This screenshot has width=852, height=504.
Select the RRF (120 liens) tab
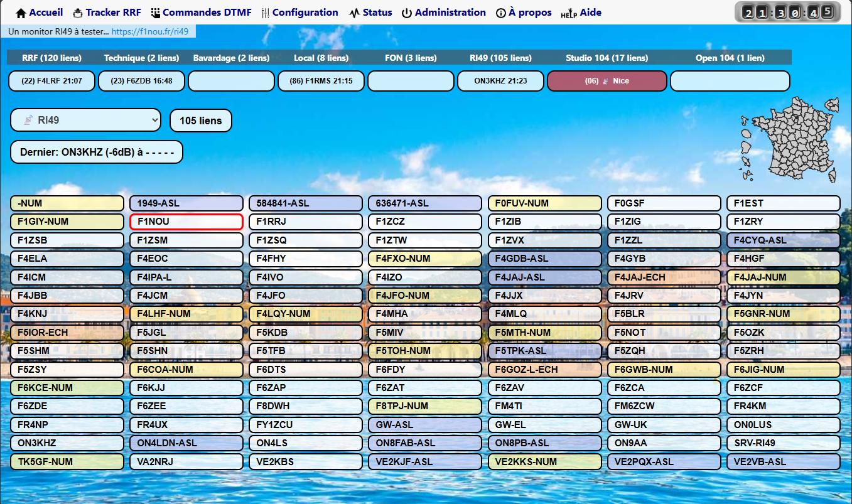[51, 58]
